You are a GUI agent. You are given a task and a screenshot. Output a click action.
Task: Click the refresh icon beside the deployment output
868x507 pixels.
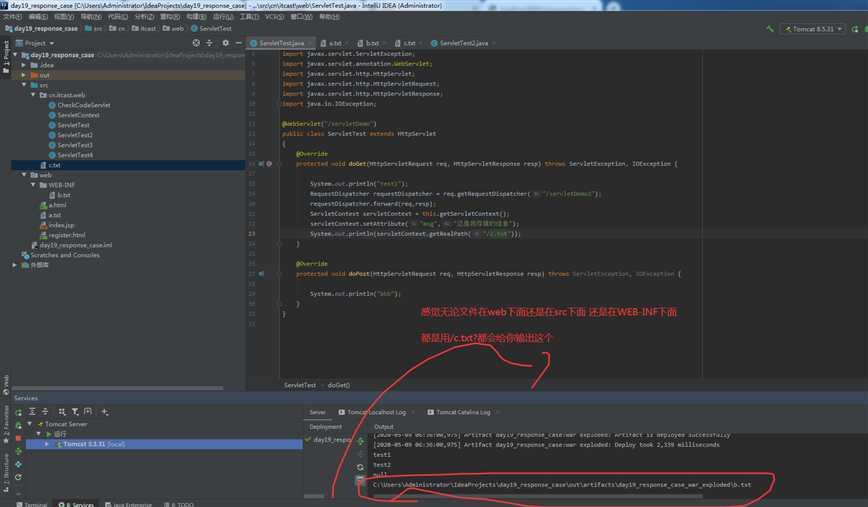tap(360, 467)
